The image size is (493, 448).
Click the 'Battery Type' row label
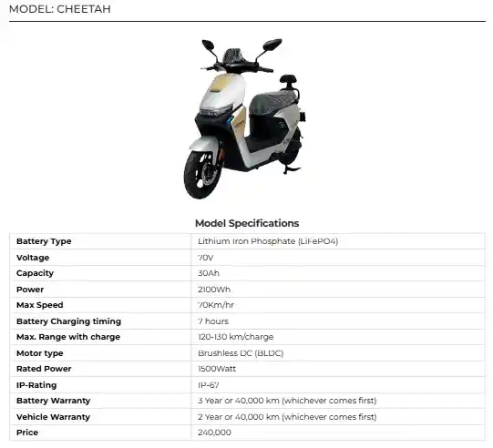tap(44, 241)
